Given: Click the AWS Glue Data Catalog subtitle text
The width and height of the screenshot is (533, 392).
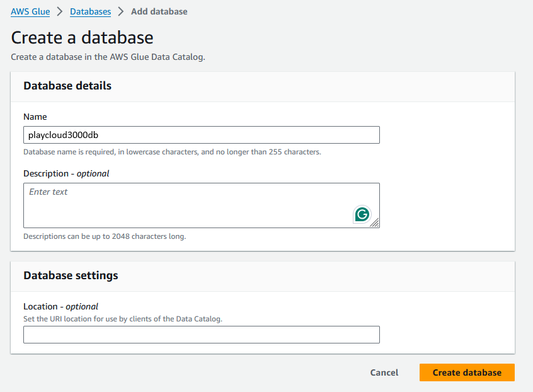Looking at the screenshot, I should pyautogui.click(x=108, y=57).
